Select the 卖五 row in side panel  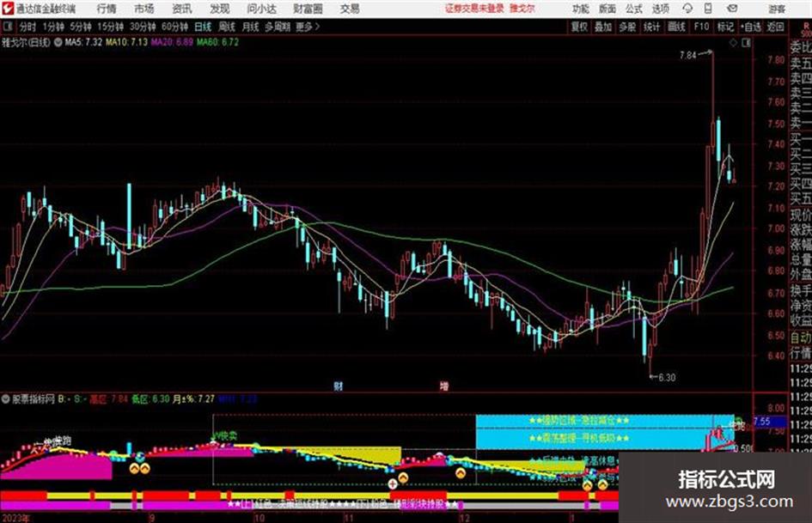click(801, 64)
